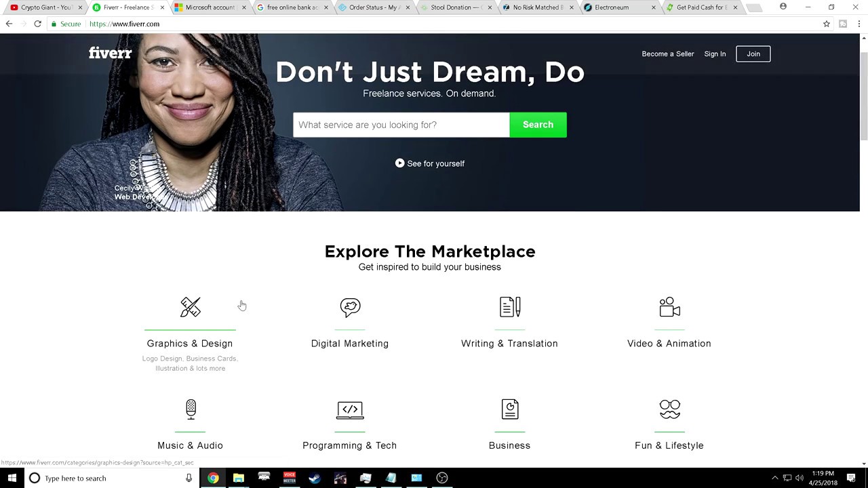Screen dimensions: 868x488
Task: Open Steam from the taskbar
Action: click(315, 478)
